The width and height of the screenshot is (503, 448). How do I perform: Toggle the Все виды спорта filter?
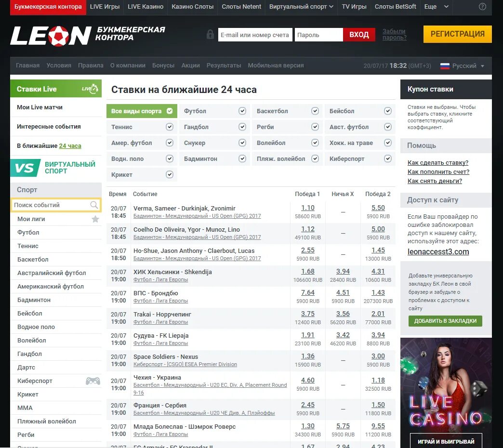[x=142, y=111]
